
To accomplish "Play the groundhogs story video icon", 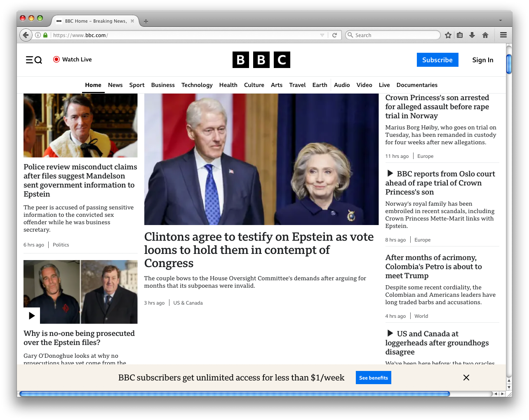I will [x=390, y=333].
